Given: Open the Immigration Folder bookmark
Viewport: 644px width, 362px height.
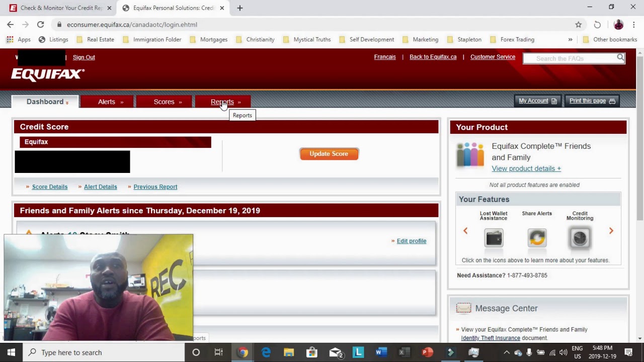Looking at the screenshot, I should 152,39.
